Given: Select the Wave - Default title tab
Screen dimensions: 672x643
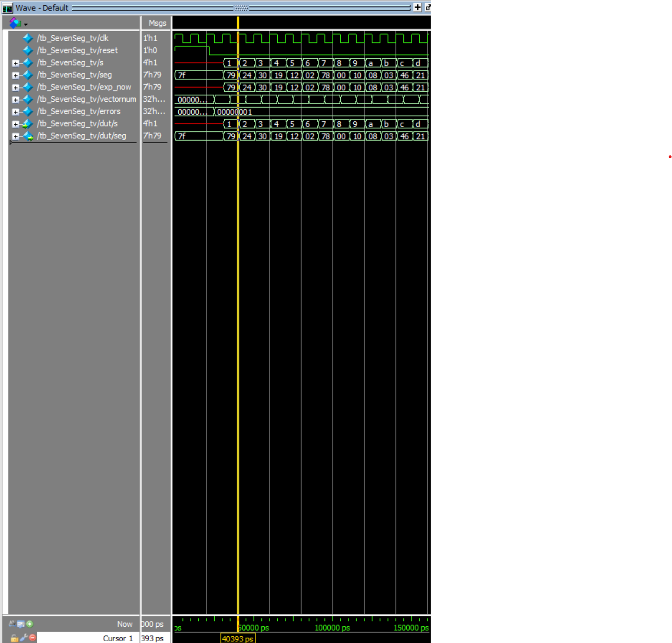Looking at the screenshot, I should click(x=42, y=8).
